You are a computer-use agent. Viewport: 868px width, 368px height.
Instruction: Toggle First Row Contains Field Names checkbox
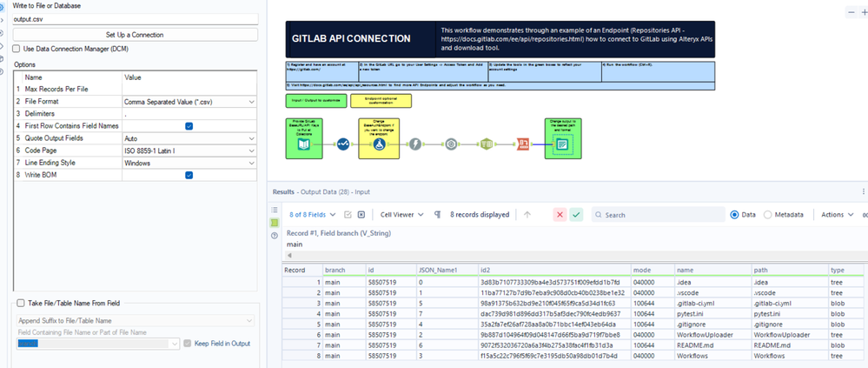pyautogui.click(x=189, y=126)
